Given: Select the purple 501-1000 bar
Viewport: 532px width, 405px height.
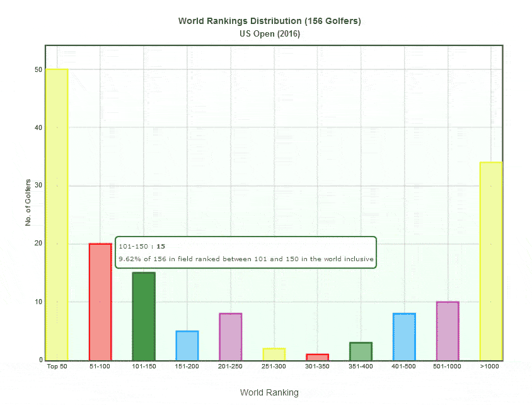Looking at the screenshot, I should coord(448,331).
